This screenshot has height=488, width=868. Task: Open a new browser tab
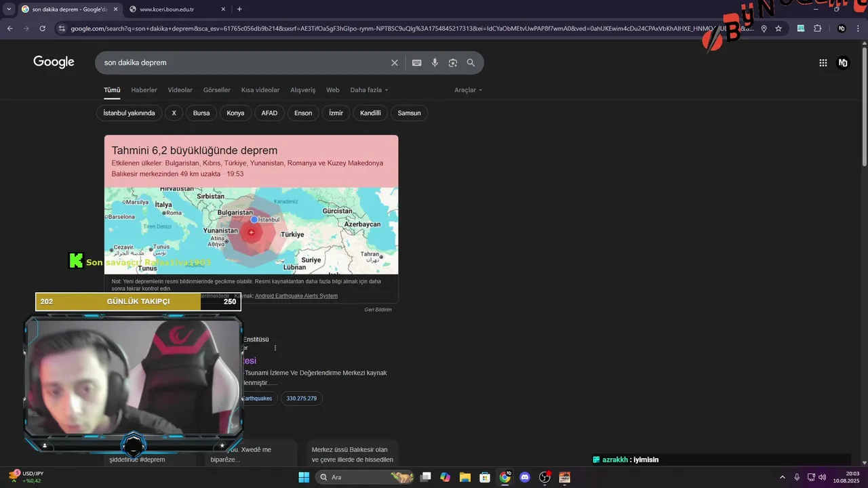click(239, 9)
